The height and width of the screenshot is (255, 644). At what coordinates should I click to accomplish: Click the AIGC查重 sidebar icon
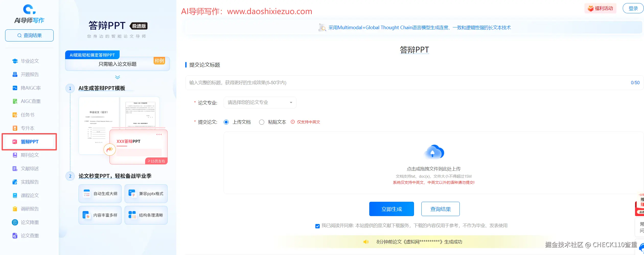15,101
